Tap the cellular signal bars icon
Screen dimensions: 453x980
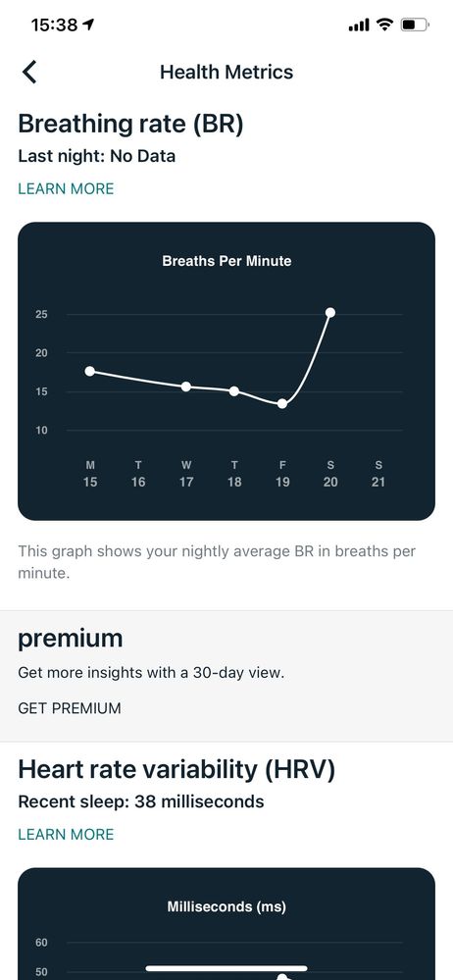pos(359,25)
